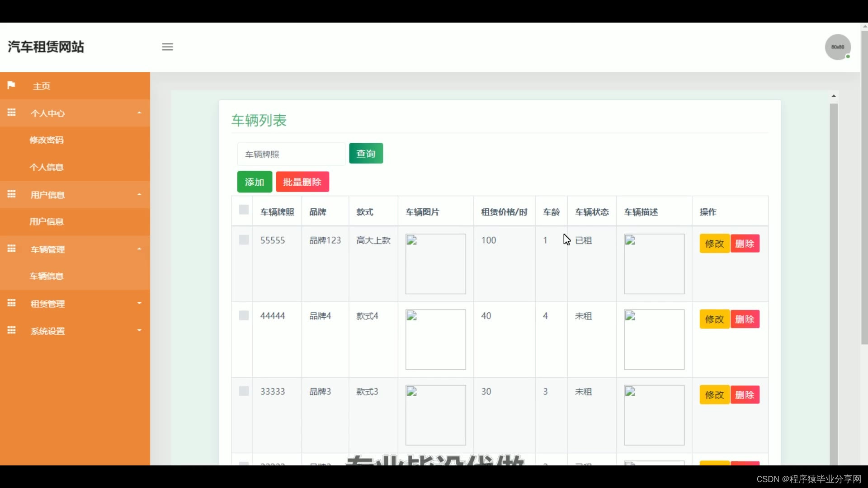Open the user avatar profile icon
Screen dimensions: 868x488
pyautogui.click(x=838, y=47)
